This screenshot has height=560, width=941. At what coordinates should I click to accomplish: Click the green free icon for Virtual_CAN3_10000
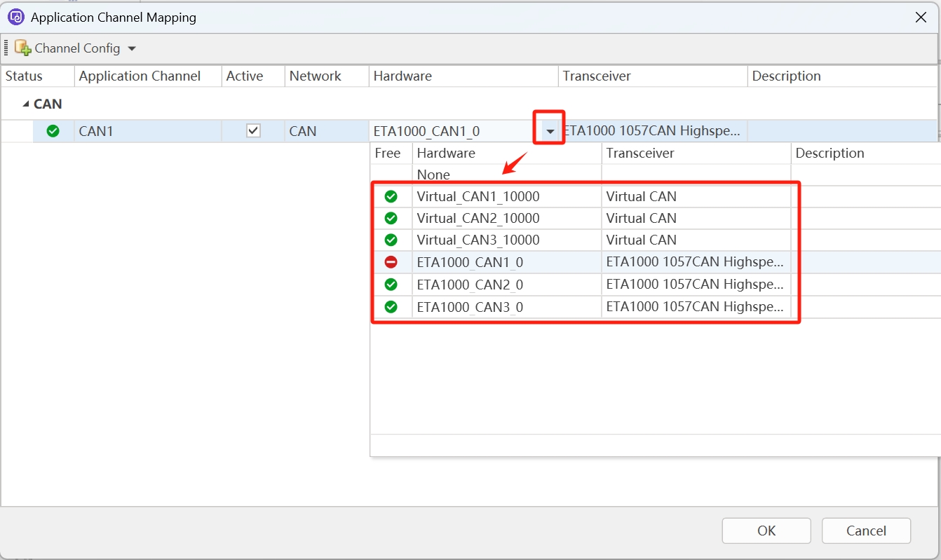(391, 240)
